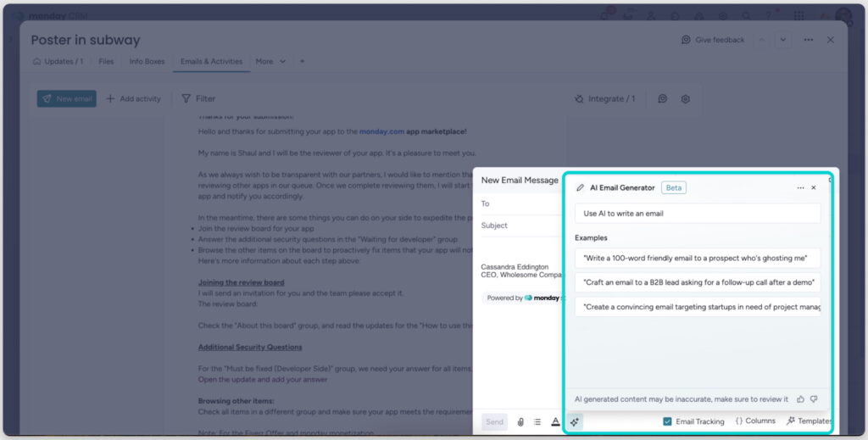Compose with New email button

[66, 98]
